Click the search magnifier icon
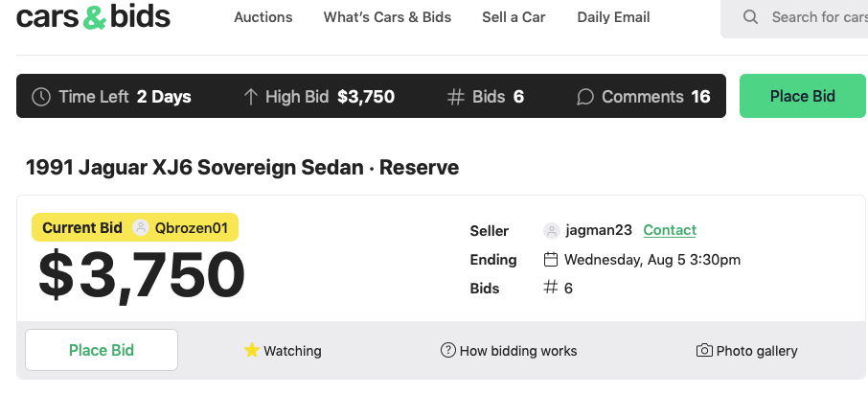 [x=750, y=17]
